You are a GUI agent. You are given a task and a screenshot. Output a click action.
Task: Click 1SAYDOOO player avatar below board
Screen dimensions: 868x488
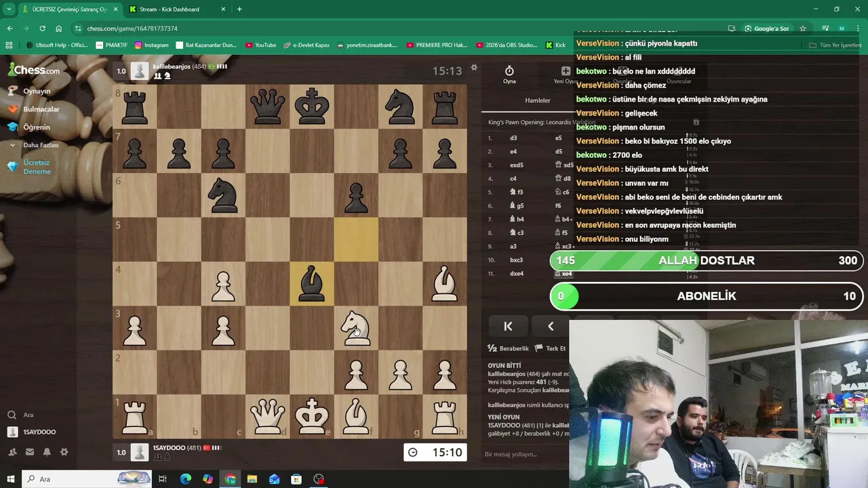click(x=140, y=452)
